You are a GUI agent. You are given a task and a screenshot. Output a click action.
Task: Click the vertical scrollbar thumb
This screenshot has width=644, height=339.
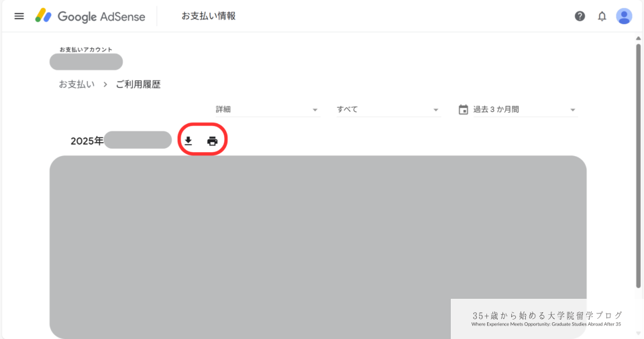pos(638,165)
